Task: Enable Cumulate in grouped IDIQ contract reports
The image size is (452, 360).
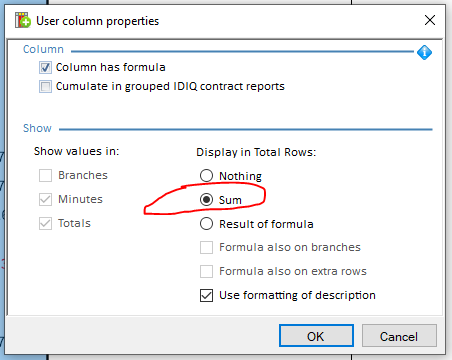Action: click(x=45, y=86)
